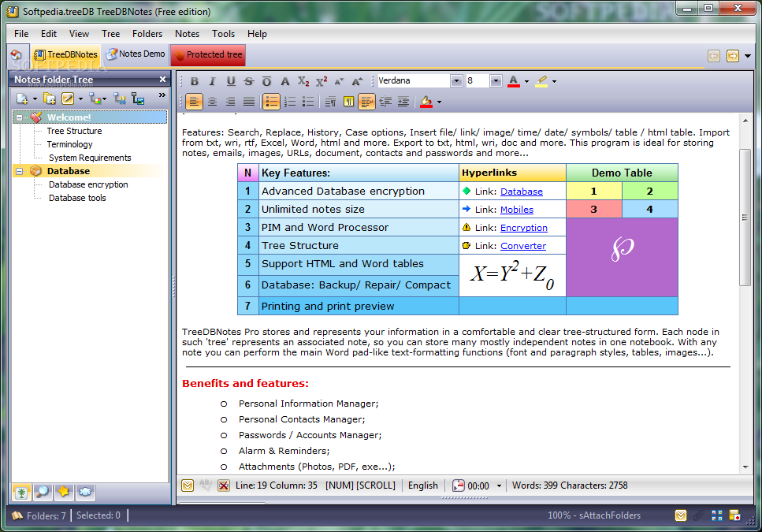Click the Verdana font name field
The image size is (762, 532).
click(414, 80)
